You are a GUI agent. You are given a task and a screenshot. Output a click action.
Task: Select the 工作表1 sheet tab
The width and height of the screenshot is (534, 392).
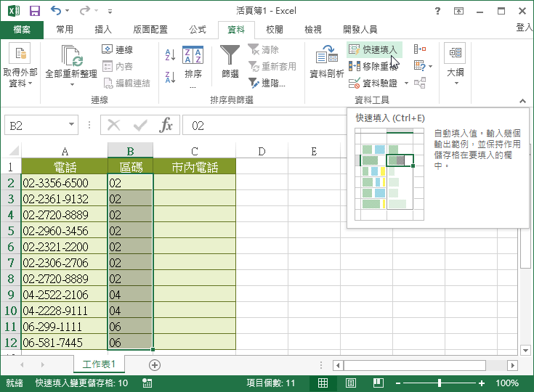pos(99,364)
